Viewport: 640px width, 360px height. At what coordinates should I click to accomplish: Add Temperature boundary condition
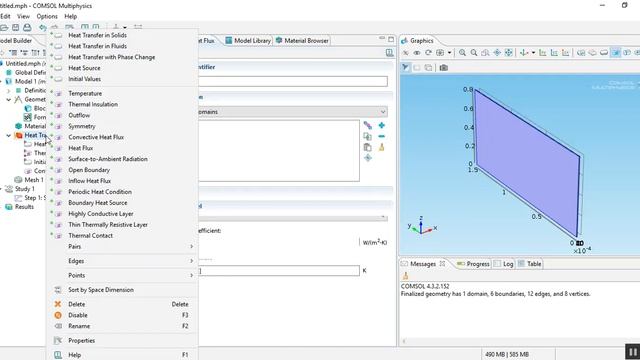85,93
